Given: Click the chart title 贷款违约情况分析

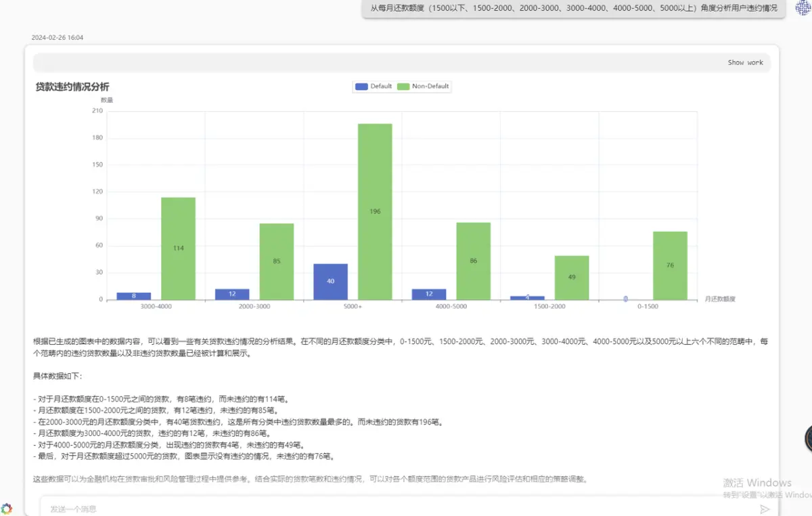Looking at the screenshot, I should [72, 87].
